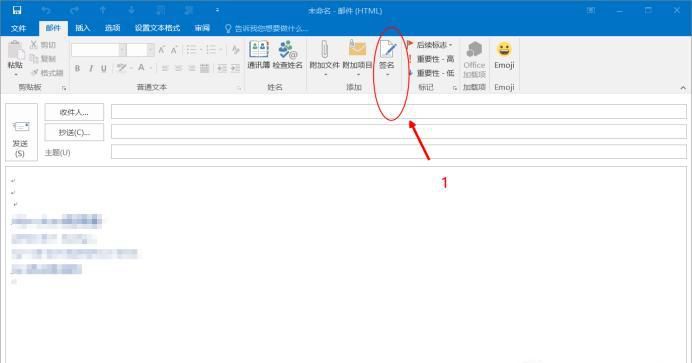The image size is (692, 363).
Task: Click the Redo arrow in title bar
Action: point(75,10)
